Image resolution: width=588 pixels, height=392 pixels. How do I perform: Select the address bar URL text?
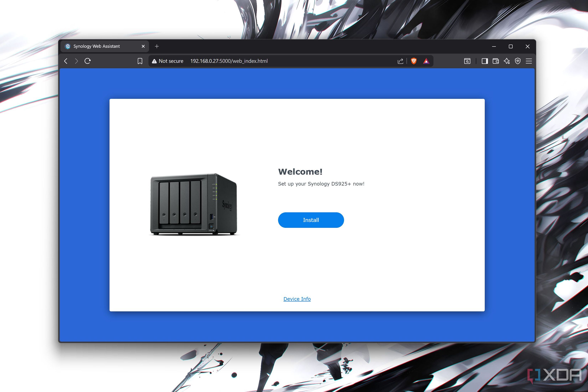[229, 61]
